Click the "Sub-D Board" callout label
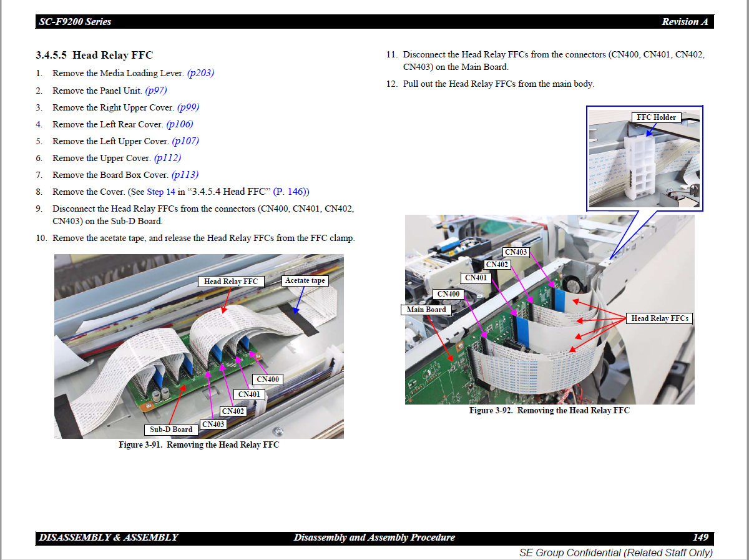Image resolution: width=749 pixels, height=560 pixels. pyautogui.click(x=171, y=430)
